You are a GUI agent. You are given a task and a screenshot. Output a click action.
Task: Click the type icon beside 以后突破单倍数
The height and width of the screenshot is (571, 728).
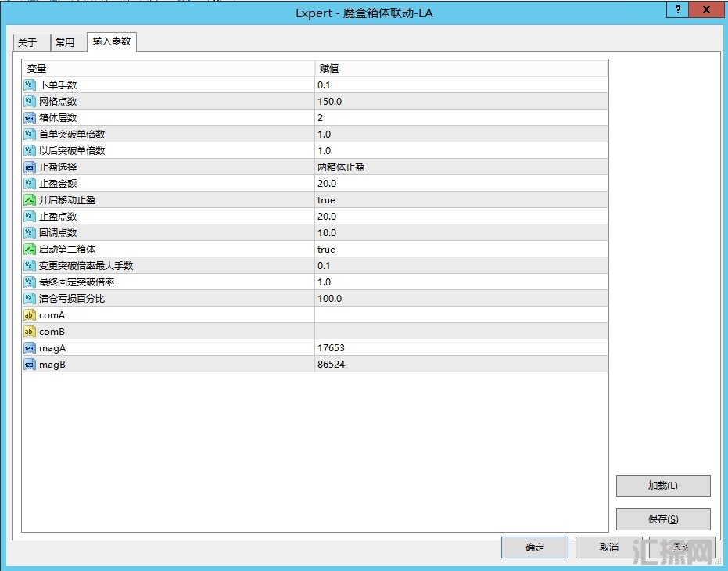pyautogui.click(x=29, y=150)
